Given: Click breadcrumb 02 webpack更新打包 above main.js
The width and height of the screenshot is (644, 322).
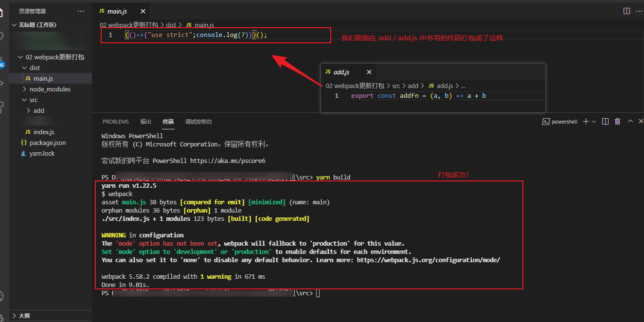Looking at the screenshot, I should point(129,25).
